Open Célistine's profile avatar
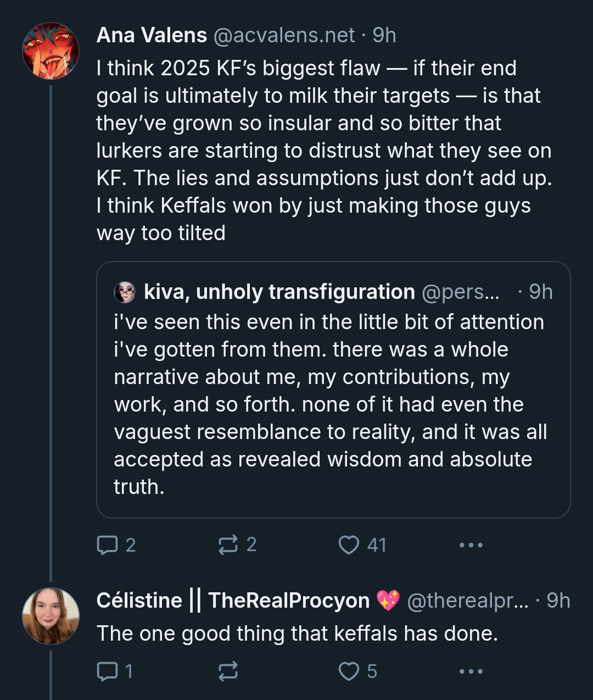This screenshot has height=700, width=593. point(51,616)
